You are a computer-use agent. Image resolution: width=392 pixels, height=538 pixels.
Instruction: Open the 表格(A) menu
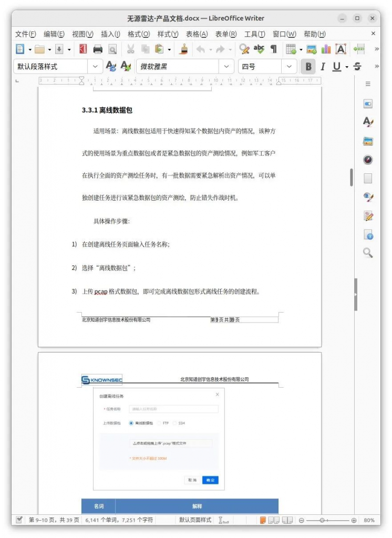(197, 34)
